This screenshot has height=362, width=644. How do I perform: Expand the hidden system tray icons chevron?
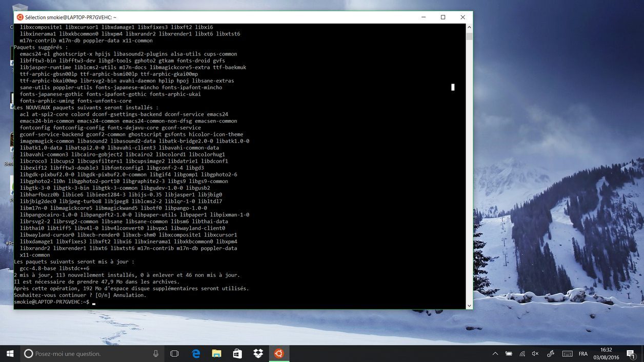pos(495,353)
